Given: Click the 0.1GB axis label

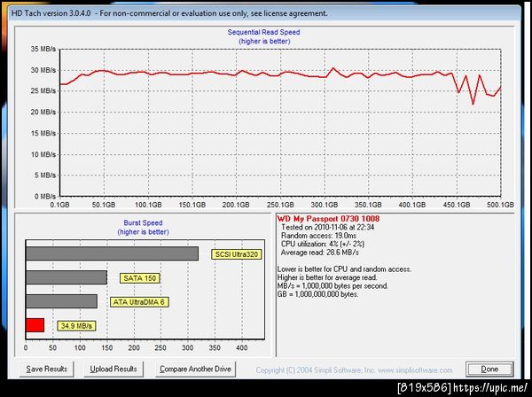Looking at the screenshot, I should (x=59, y=205).
